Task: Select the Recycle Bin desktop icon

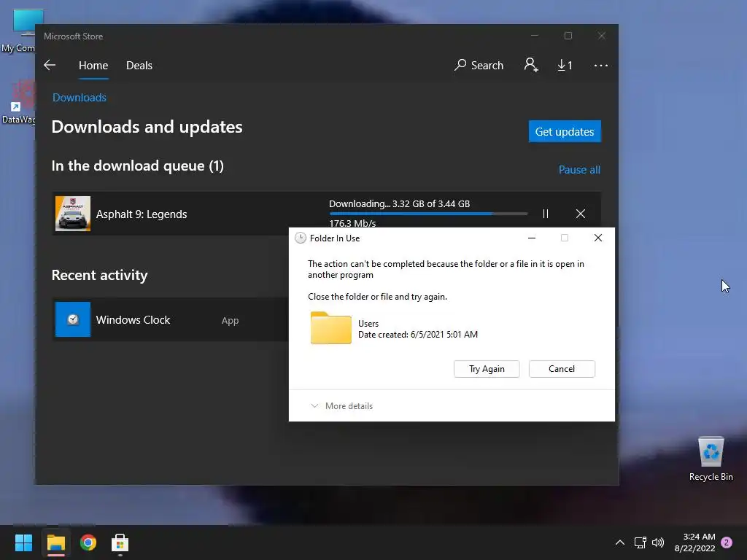Action: [x=711, y=459]
